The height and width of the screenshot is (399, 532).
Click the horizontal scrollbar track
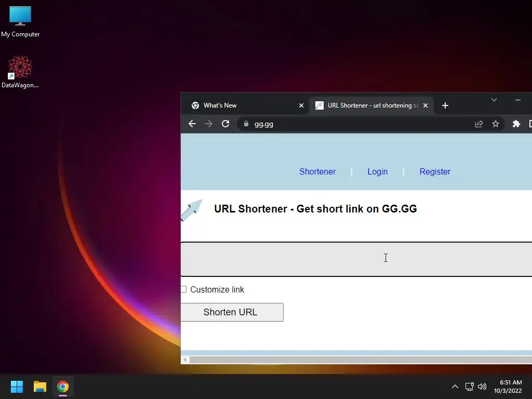pyautogui.click(x=361, y=360)
